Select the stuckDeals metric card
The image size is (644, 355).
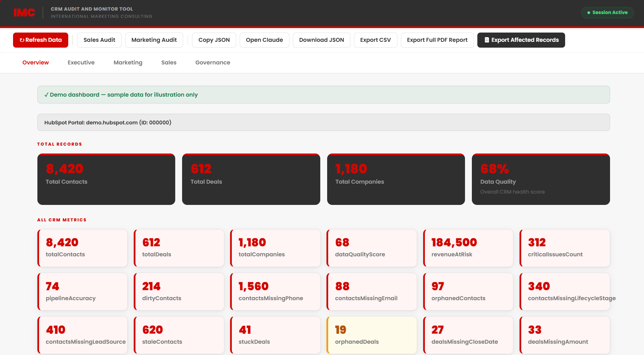coord(275,335)
